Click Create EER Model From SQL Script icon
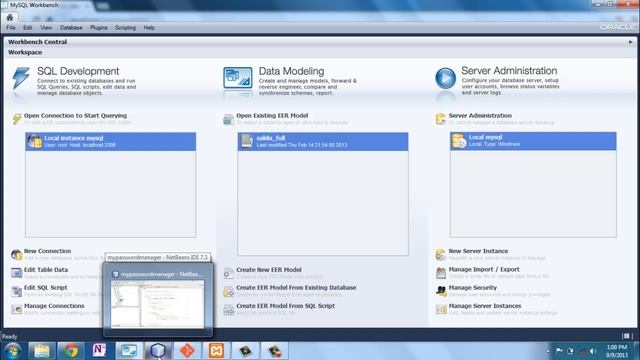The width and height of the screenshot is (640, 360). click(x=229, y=309)
